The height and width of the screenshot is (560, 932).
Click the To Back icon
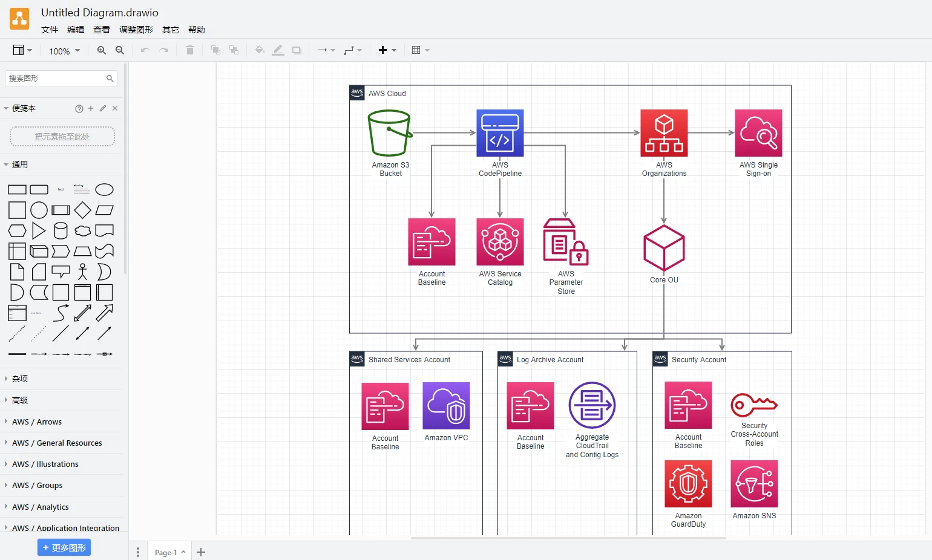click(x=234, y=50)
